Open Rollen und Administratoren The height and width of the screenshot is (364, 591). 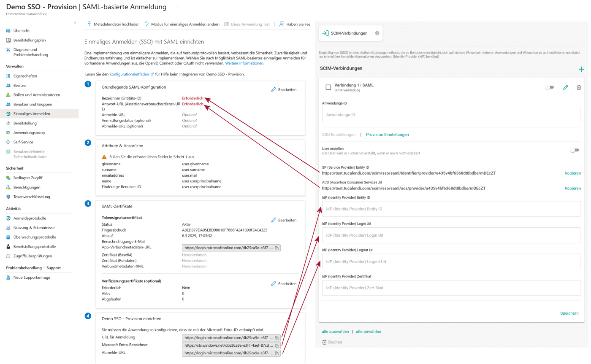tap(37, 95)
